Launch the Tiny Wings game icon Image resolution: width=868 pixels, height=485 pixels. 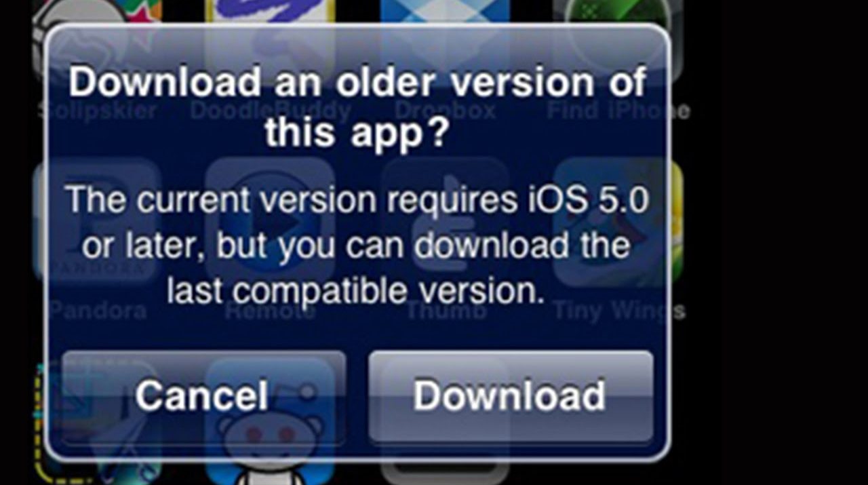tap(618, 222)
